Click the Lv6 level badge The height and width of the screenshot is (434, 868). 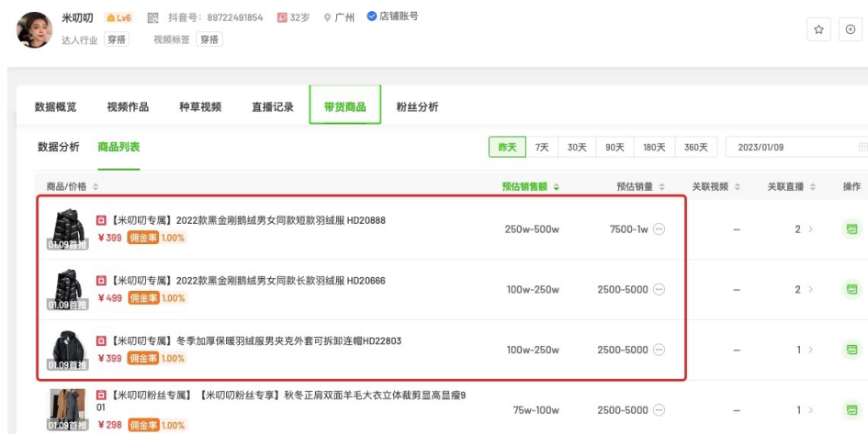(119, 17)
